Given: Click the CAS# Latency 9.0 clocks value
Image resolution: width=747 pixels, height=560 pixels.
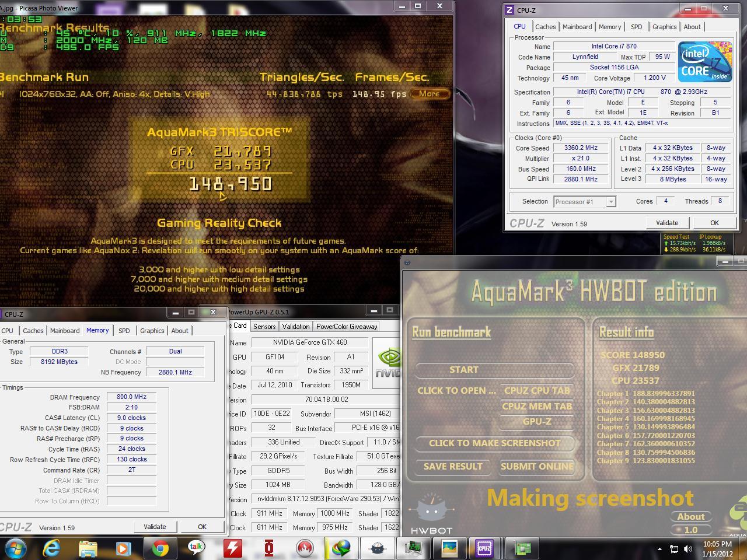Looking at the screenshot, I should 131,418.
